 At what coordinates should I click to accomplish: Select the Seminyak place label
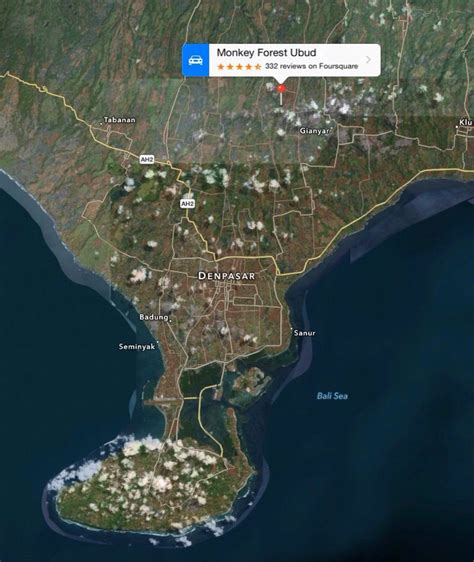point(137,347)
